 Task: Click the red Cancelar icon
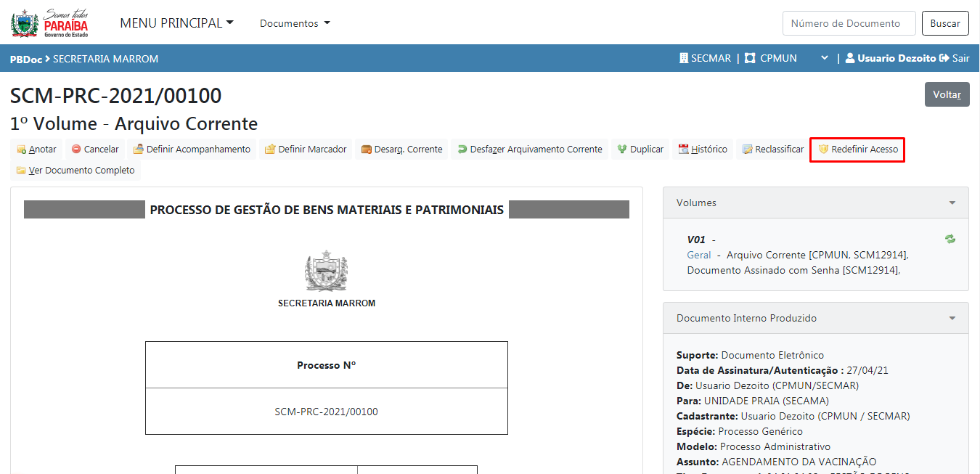[76, 150]
